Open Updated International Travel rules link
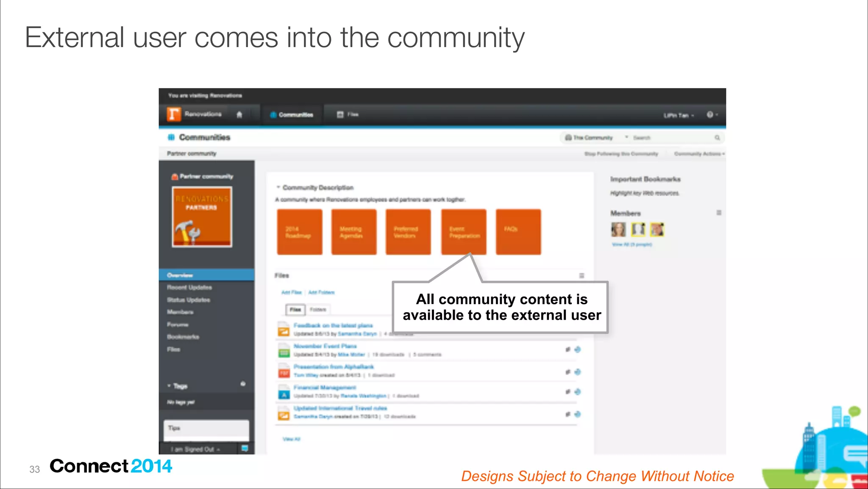Screen dimensions: 868x489 click(x=340, y=408)
